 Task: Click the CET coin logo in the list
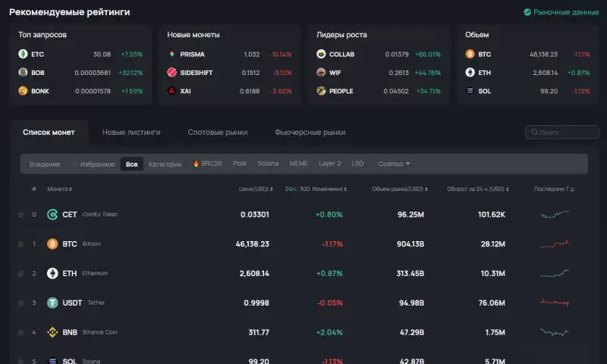[x=52, y=215]
